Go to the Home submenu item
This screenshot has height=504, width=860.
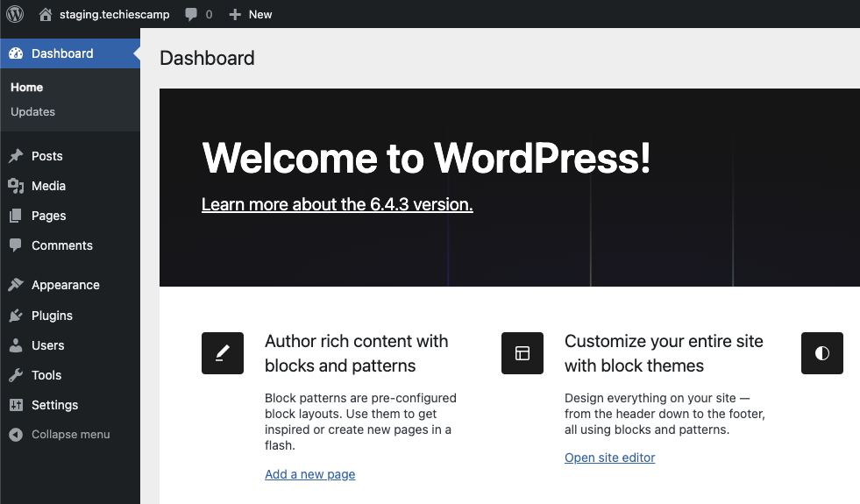pos(26,87)
